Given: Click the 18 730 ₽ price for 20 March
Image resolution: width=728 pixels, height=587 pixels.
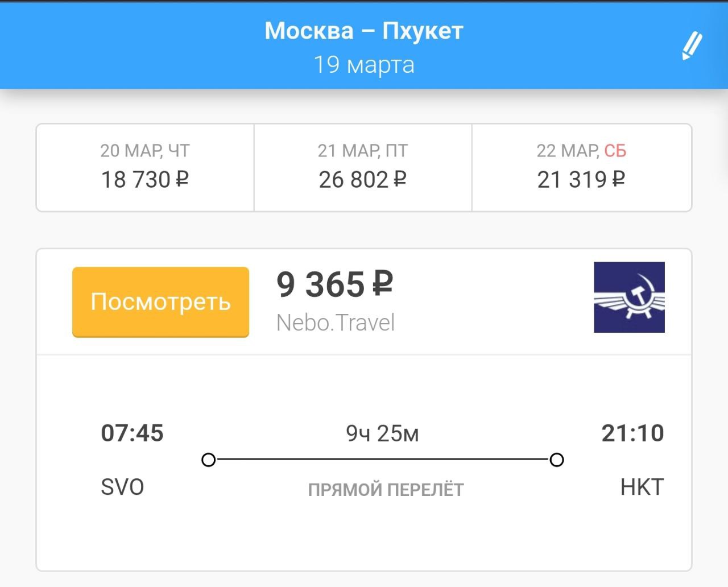Looking at the screenshot, I should tap(145, 180).
